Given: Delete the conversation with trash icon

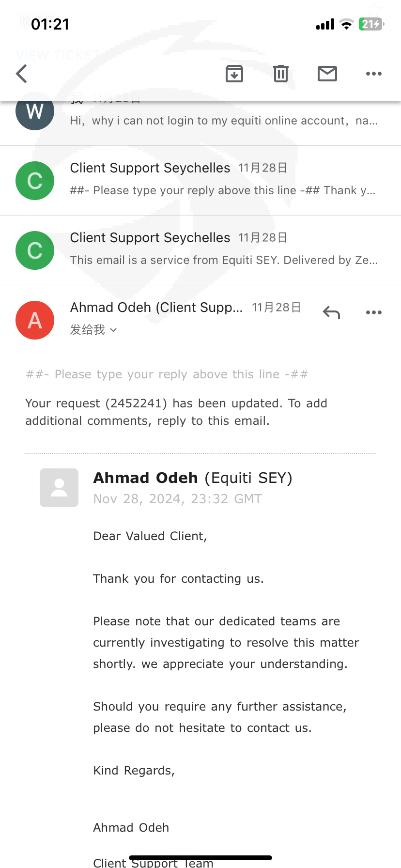Looking at the screenshot, I should (281, 74).
